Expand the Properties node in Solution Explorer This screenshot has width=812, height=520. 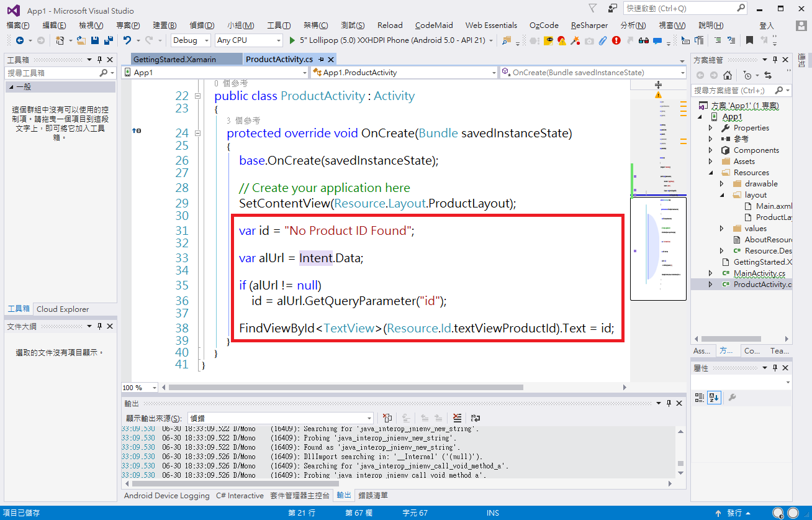coord(711,128)
